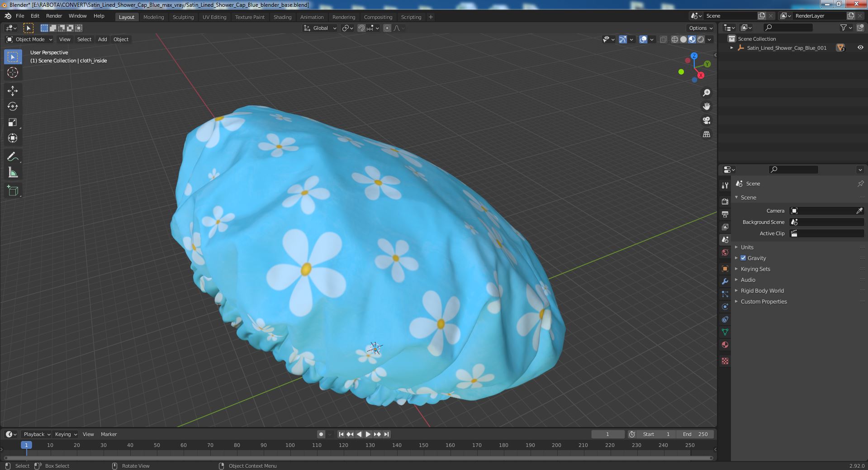Image resolution: width=868 pixels, height=470 pixels.
Task: Switch to the Shading workspace tab
Action: (282, 17)
